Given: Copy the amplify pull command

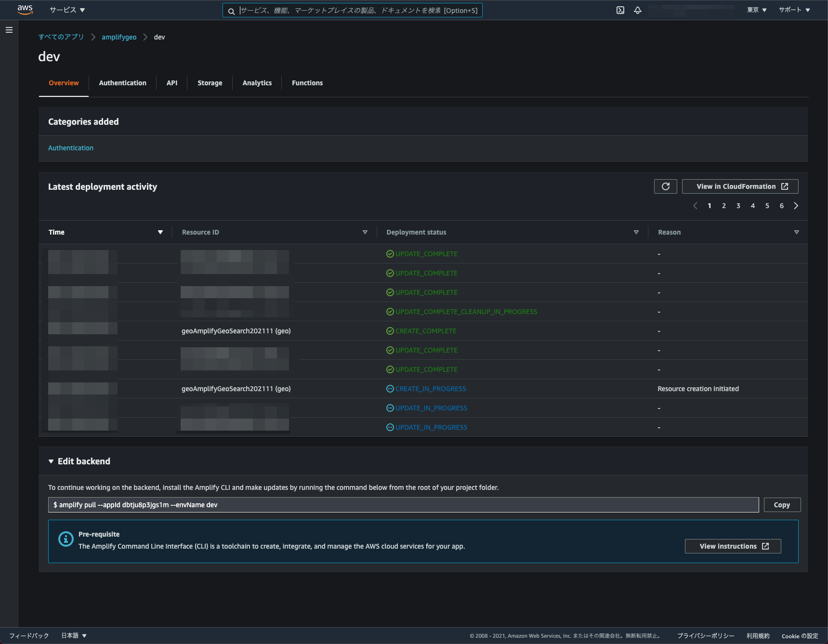Looking at the screenshot, I should 782,505.
